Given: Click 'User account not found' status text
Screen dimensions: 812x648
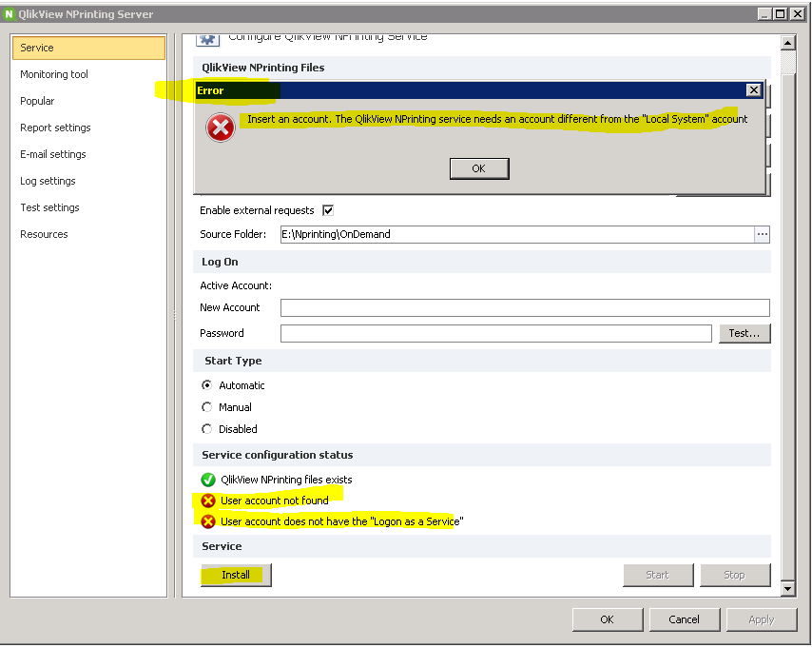Looking at the screenshot, I should point(275,501).
